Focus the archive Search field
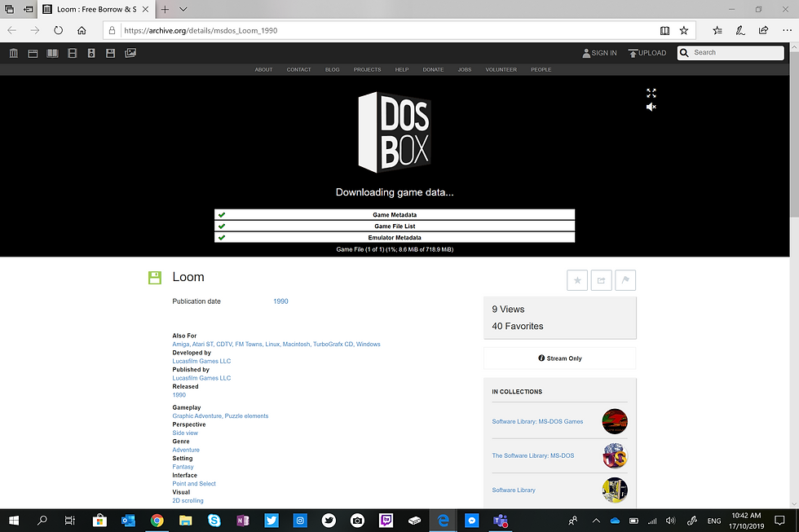The image size is (799, 532). (731, 52)
